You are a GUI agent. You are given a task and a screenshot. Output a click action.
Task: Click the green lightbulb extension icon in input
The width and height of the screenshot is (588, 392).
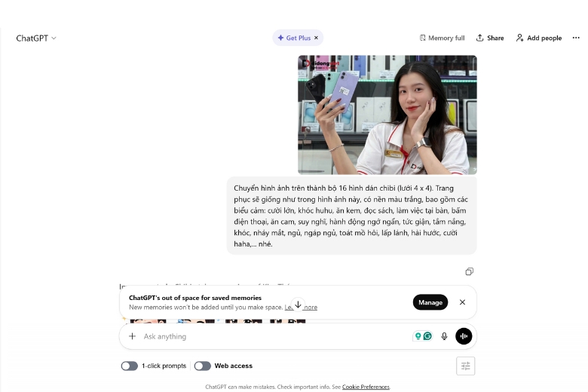(418, 336)
